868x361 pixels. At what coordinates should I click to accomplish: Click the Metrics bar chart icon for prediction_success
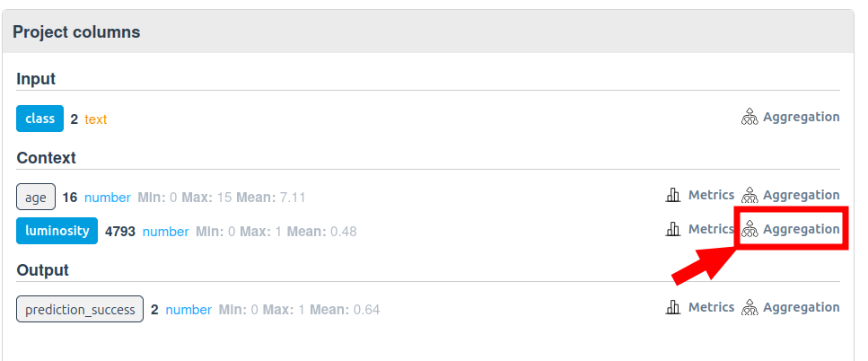click(672, 307)
